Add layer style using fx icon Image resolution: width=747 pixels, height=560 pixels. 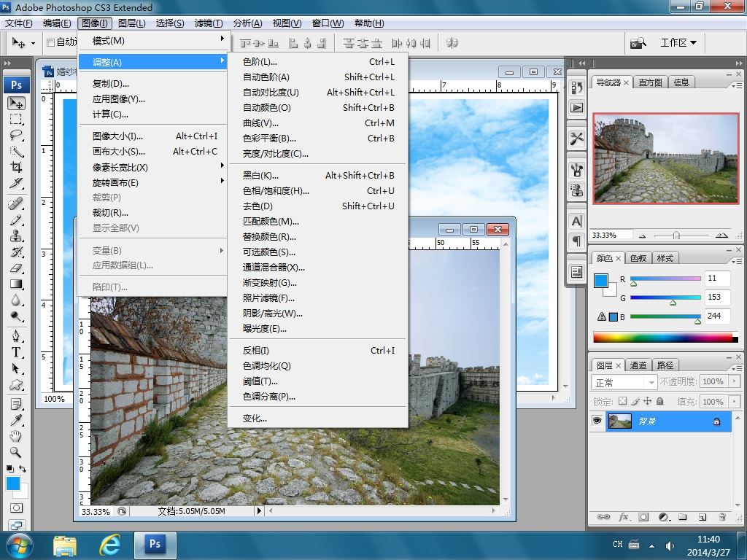coord(624,517)
